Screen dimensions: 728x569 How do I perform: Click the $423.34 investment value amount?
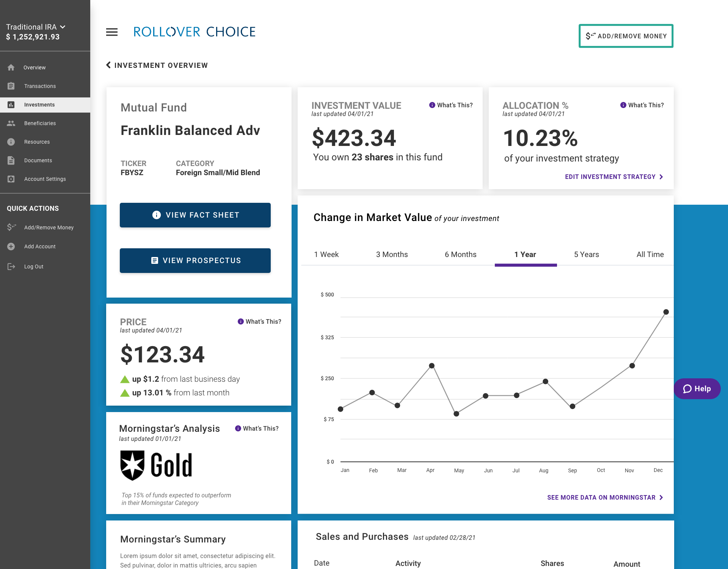[354, 138]
